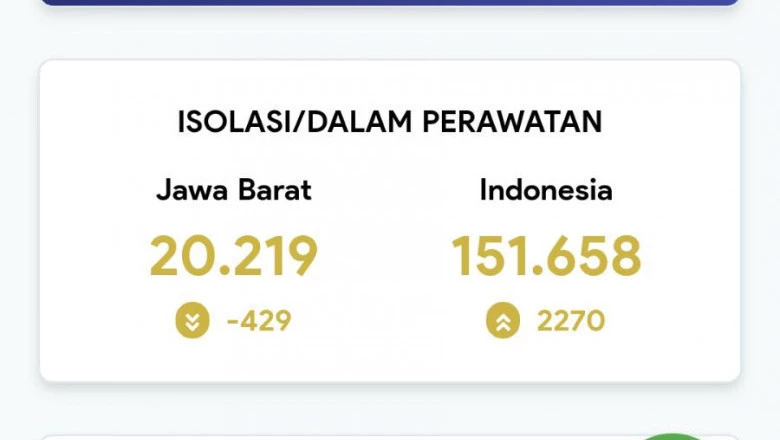Tap the white isolation statistics card
The height and width of the screenshot is (440, 780).
[390, 221]
